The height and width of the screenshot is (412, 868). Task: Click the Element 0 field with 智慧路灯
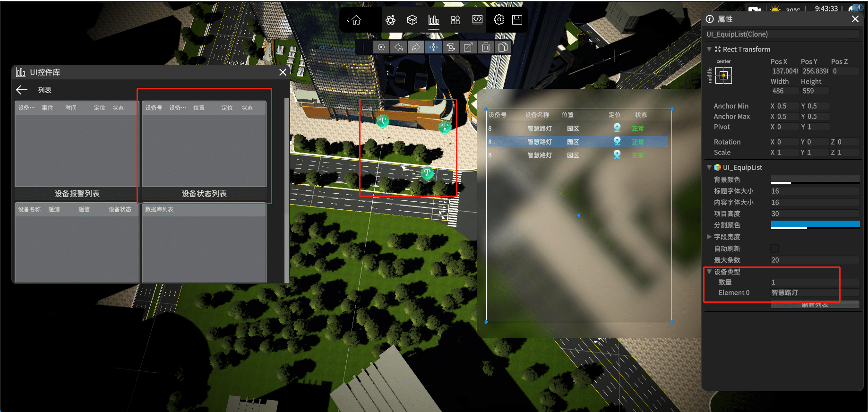point(815,292)
